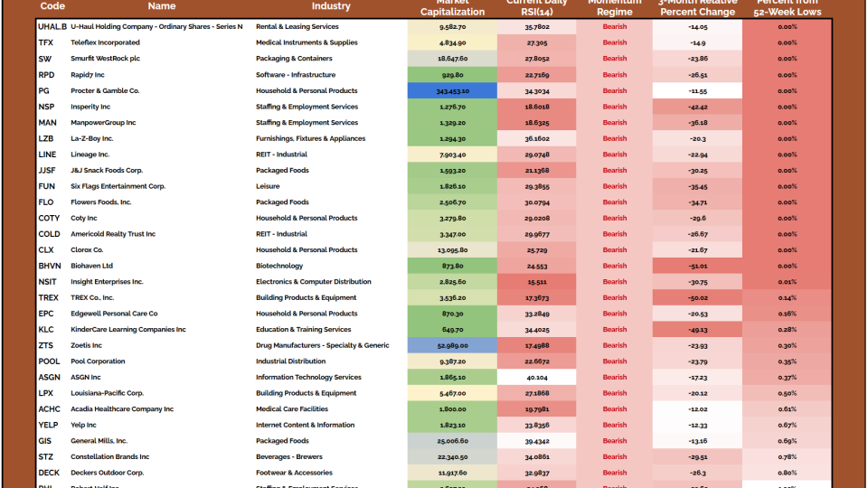
Task: Click the Leisure industry cell for Six Flags
Action: click(x=269, y=186)
